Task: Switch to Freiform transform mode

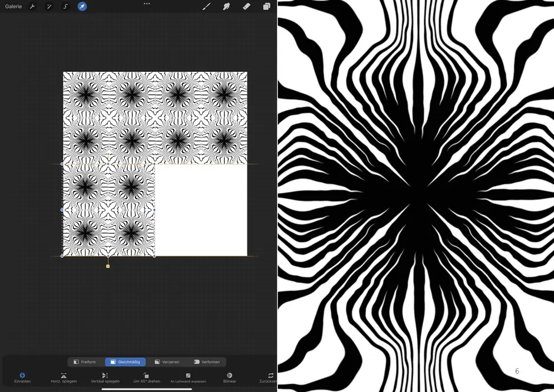Action: coord(85,362)
